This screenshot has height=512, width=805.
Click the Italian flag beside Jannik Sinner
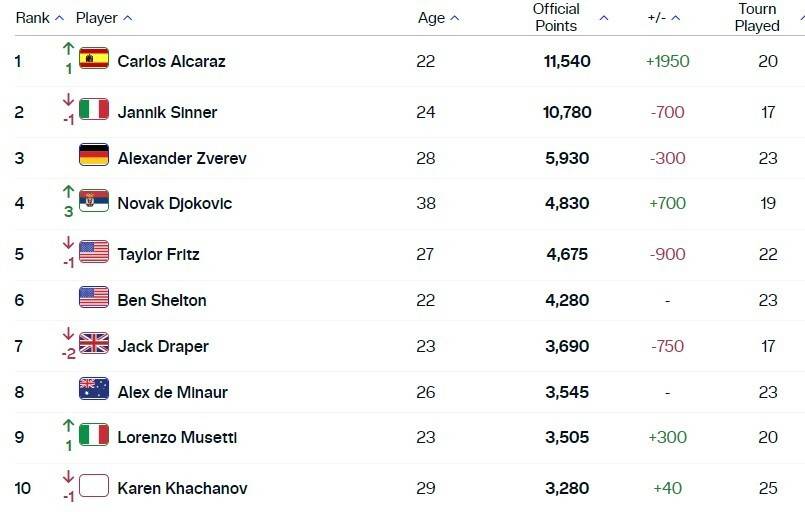tap(94, 110)
